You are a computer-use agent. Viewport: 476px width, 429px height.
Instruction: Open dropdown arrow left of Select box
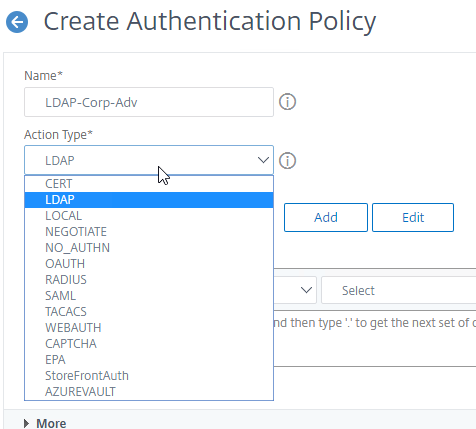[306, 290]
